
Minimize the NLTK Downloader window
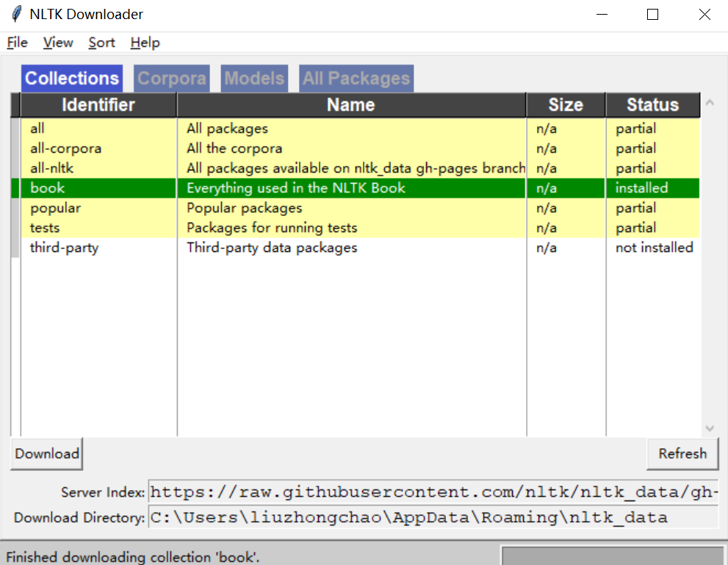[602, 15]
